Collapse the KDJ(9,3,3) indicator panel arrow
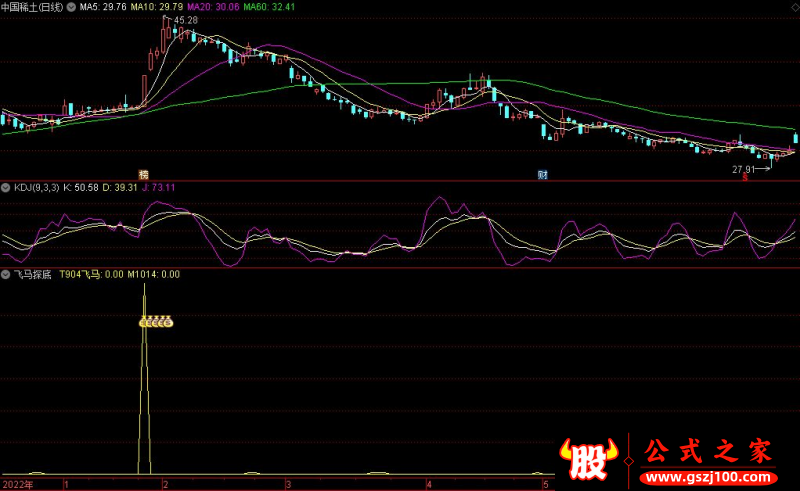 pyautogui.click(x=6, y=187)
